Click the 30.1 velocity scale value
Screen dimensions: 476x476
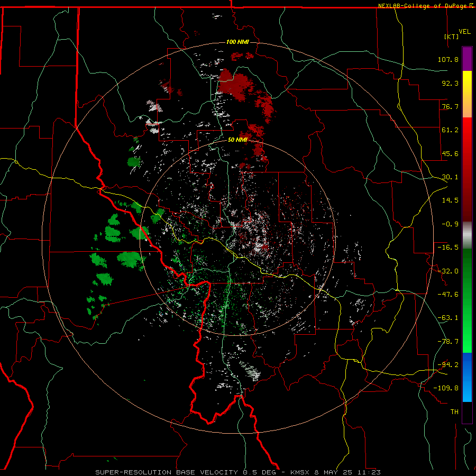click(x=450, y=177)
